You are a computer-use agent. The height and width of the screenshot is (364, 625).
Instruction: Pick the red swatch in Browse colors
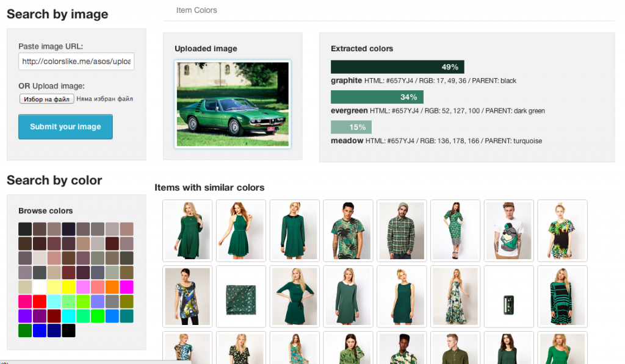pyautogui.click(x=39, y=301)
